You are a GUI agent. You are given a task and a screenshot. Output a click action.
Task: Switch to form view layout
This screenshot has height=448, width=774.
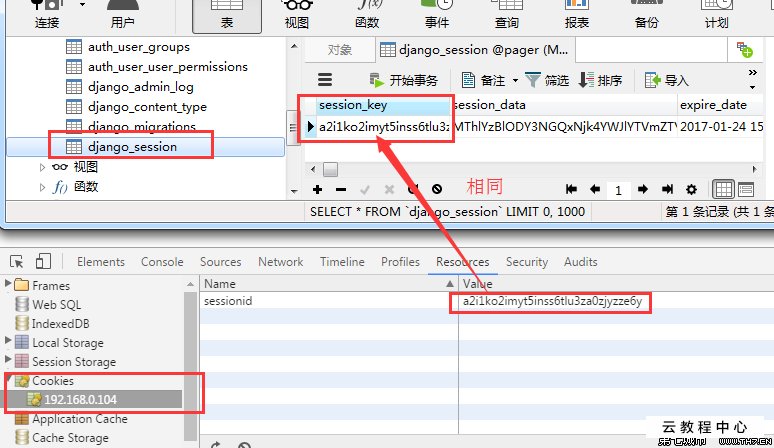point(746,189)
